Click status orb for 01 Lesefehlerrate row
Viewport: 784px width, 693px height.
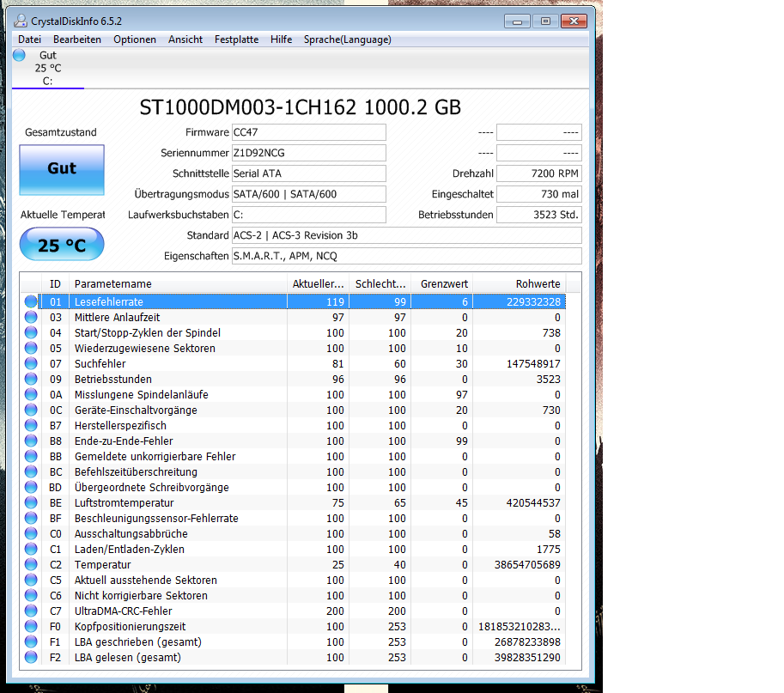[x=31, y=301]
